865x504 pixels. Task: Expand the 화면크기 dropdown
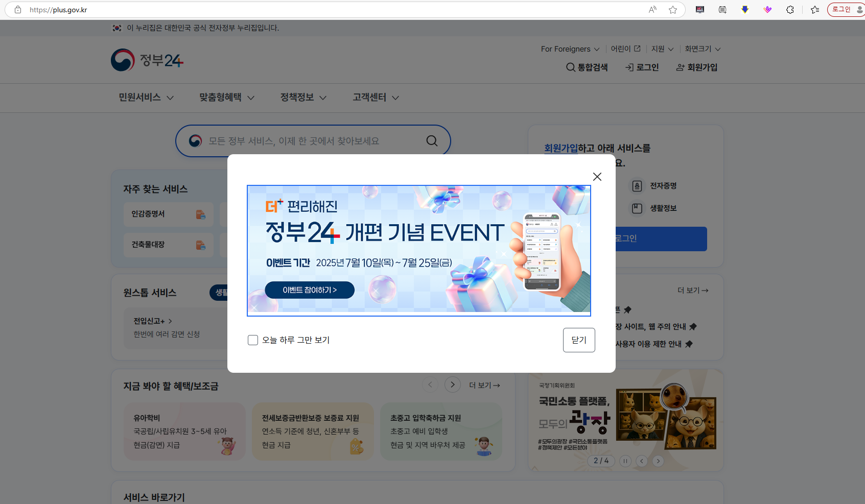click(703, 49)
